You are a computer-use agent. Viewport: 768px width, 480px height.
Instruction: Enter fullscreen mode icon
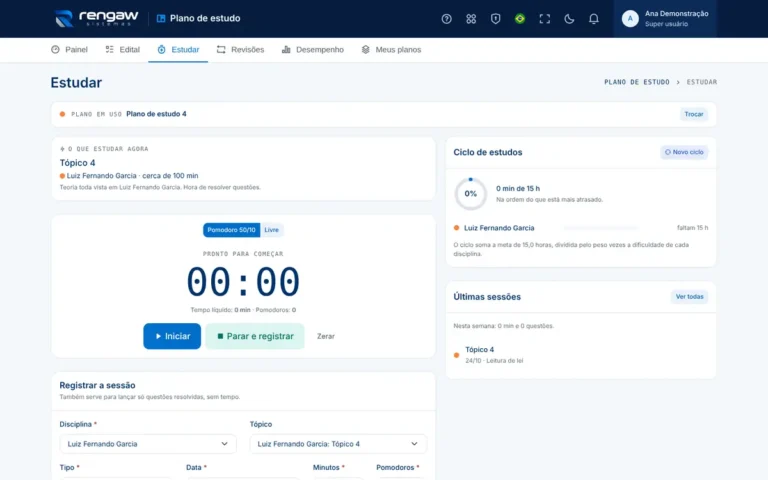click(545, 19)
